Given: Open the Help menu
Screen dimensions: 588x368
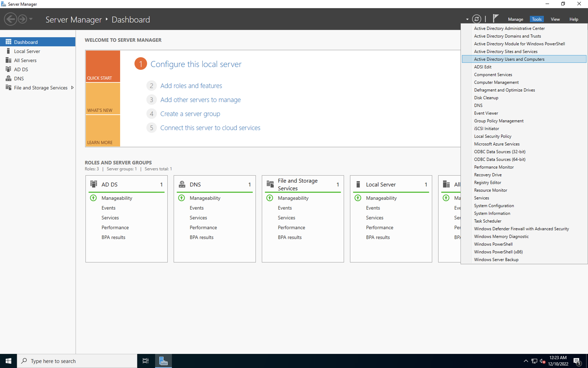Looking at the screenshot, I should tap(574, 19).
